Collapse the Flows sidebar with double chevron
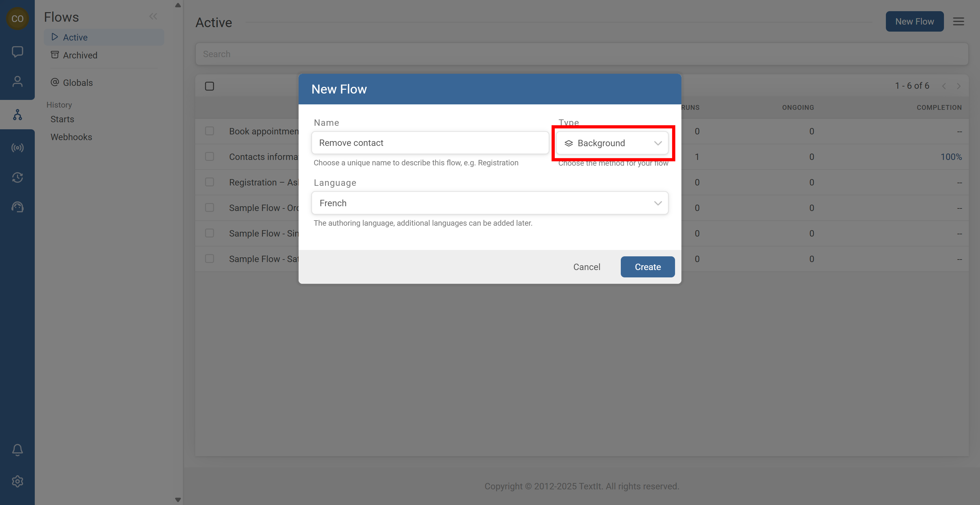This screenshot has width=980, height=505. point(153,16)
